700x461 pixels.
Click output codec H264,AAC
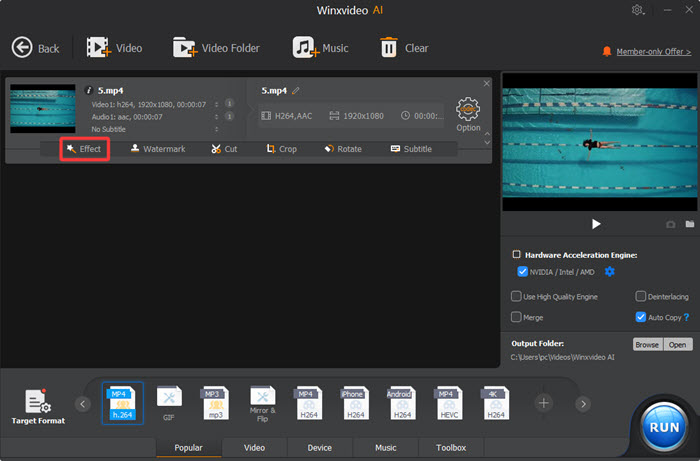[x=287, y=116]
